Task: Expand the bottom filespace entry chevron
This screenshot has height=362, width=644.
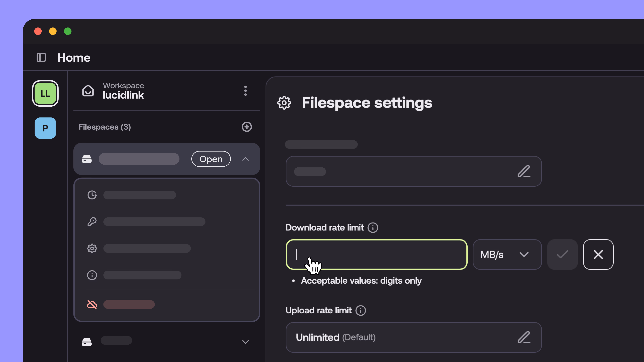Action: pyautogui.click(x=246, y=342)
